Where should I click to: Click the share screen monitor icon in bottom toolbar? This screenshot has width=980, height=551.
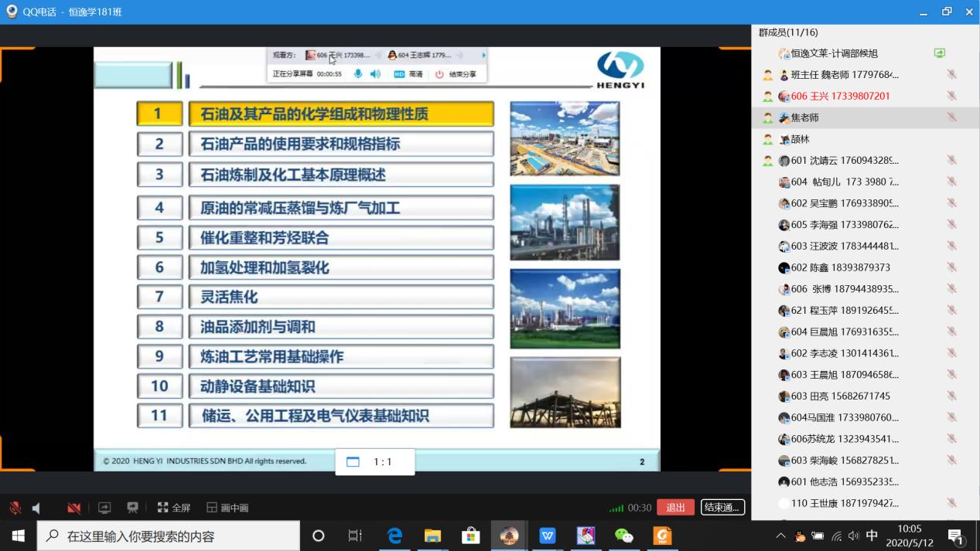104,508
